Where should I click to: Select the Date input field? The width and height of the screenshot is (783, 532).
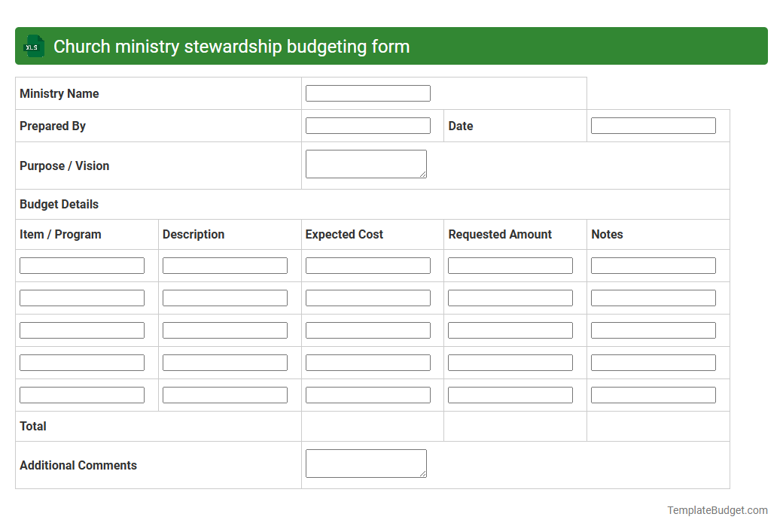tap(653, 125)
